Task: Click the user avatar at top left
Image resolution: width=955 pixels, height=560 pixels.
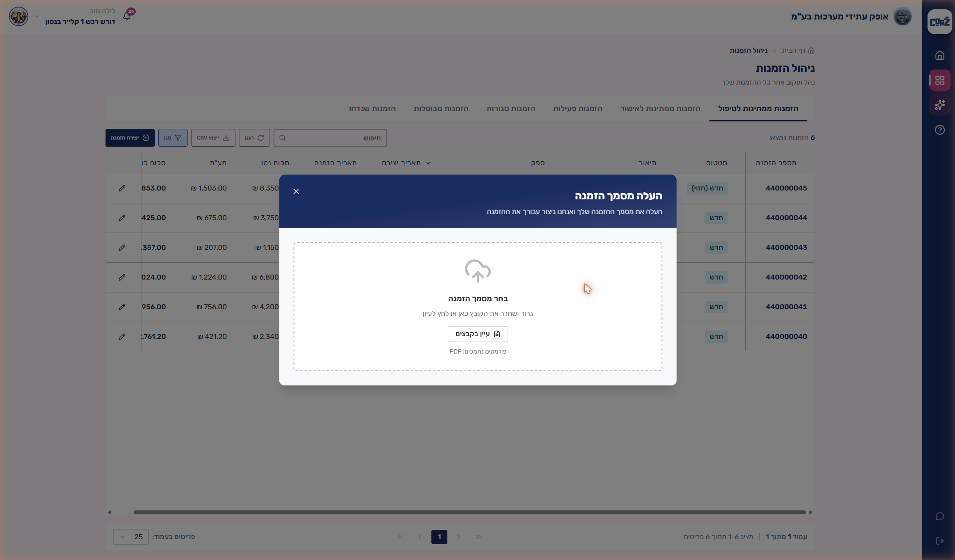Action: pos(19,16)
